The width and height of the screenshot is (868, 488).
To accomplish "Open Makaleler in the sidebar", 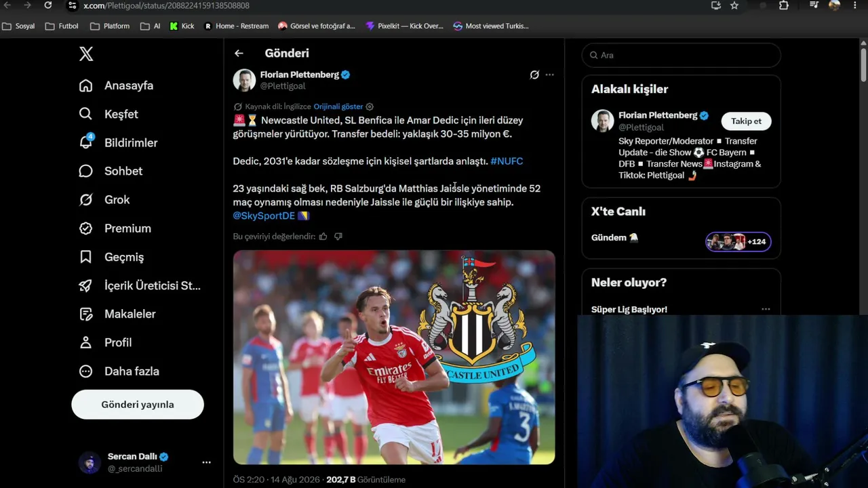I will coord(117,314).
